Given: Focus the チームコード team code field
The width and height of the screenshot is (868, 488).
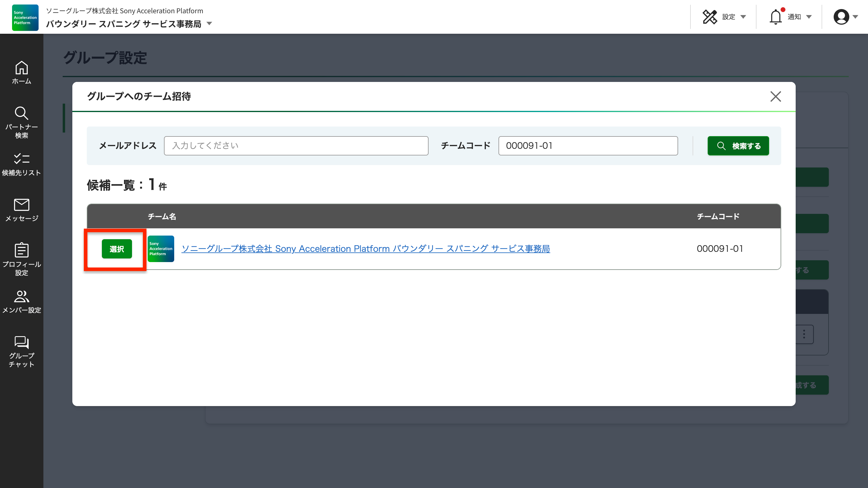Looking at the screenshot, I should click(588, 146).
